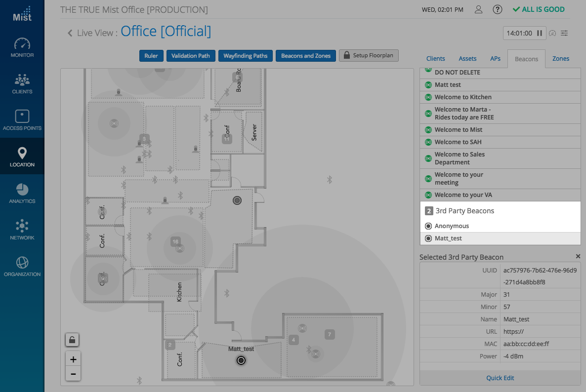Pause the live view timer

coord(539,33)
